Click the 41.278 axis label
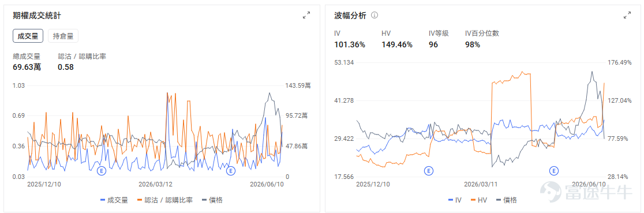Screen dimensions: 644x213 tap(344, 100)
